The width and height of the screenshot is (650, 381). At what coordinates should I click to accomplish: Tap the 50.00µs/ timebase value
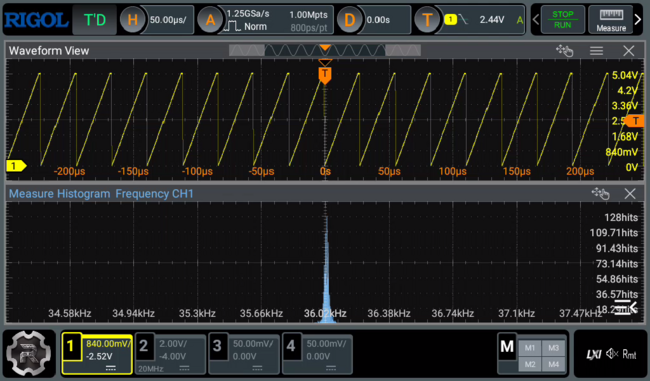pyautogui.click(x=168, y=19)
